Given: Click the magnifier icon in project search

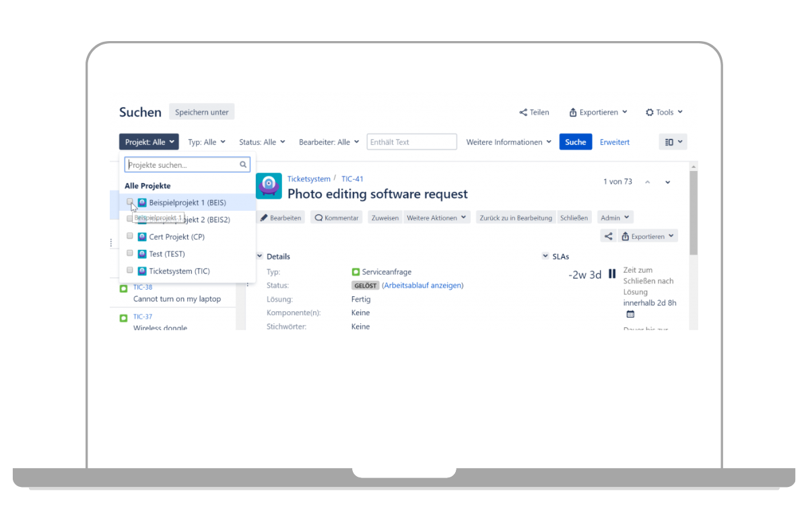Looking at the screenshot, I should coord(243,164).
